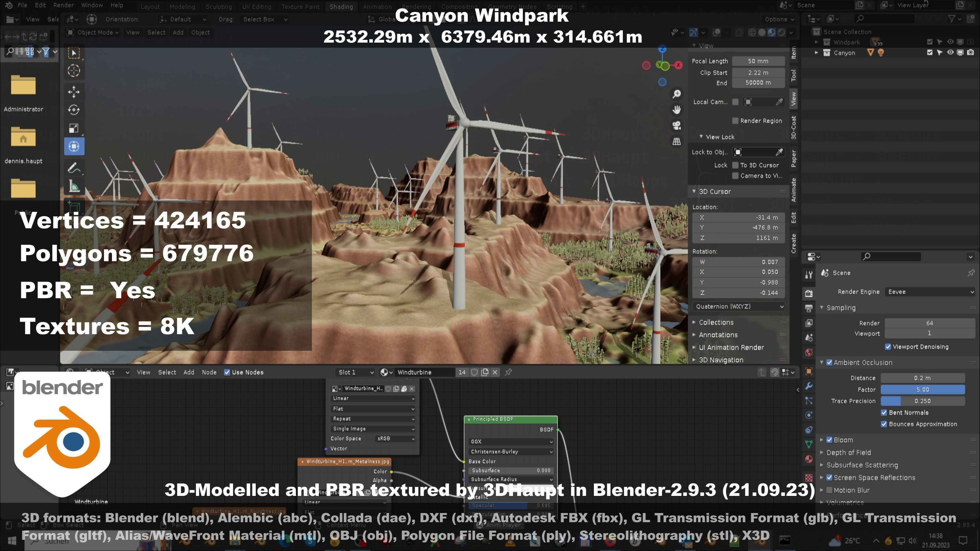Image resolution: width=980 pixels, height=551 pixels.
Task: Open the Texture properties checker icon
Action: tap(809, 478)
